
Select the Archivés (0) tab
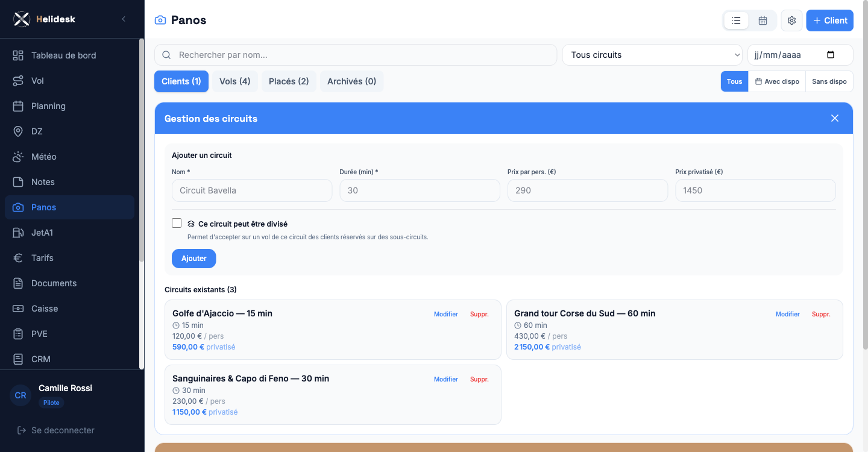click(x=351, y=81)
